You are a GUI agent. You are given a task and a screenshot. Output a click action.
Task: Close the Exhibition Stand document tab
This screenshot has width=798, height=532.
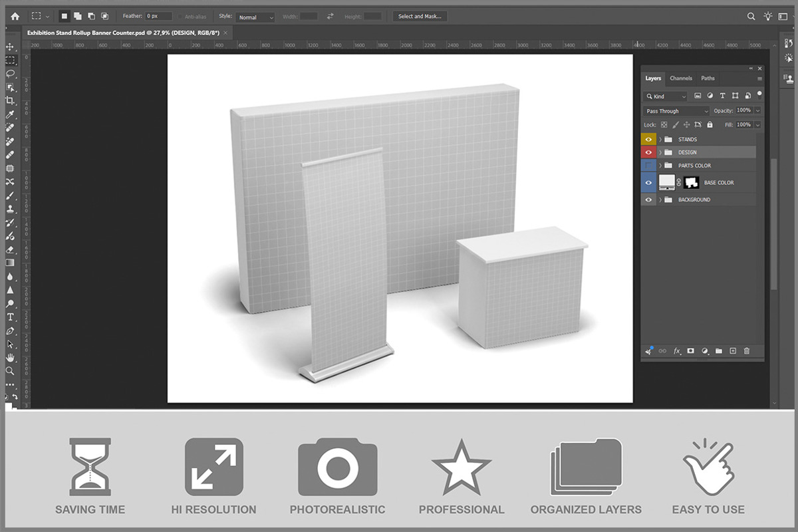pyautogui.click(x=225, y=33)
